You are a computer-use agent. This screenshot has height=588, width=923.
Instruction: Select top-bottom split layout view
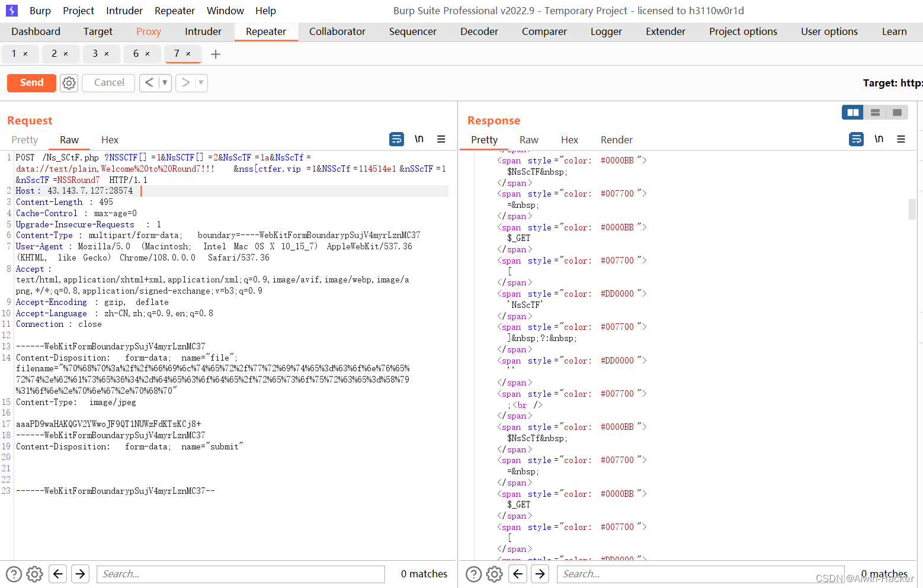875,113
